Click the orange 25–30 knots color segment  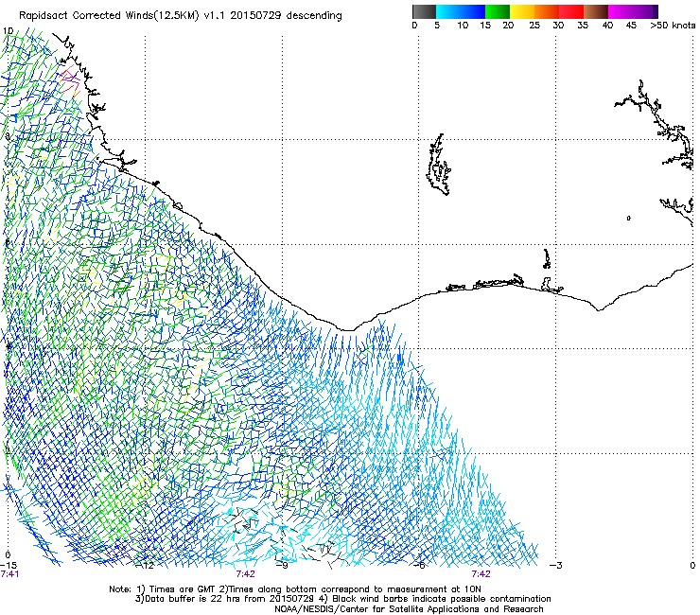tap(547, 11)
